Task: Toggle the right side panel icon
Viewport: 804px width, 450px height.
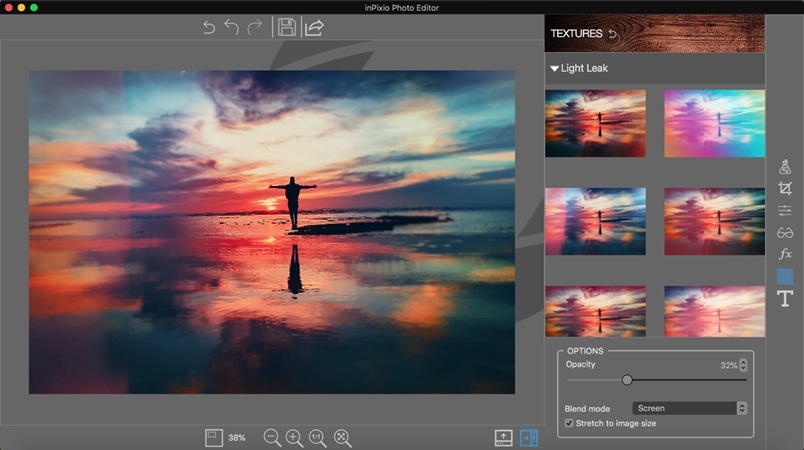Action: click(529, 438)
